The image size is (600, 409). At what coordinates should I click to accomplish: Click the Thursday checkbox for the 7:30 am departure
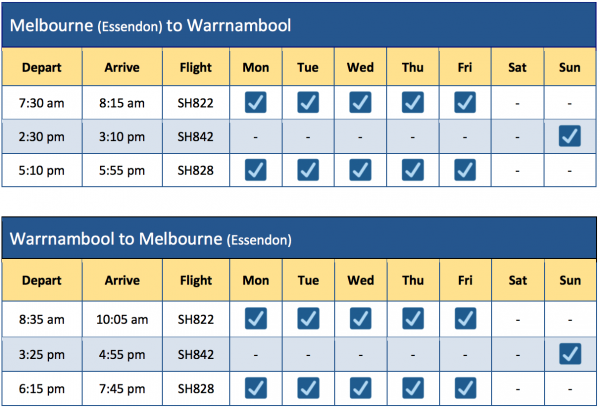(413, 102)
